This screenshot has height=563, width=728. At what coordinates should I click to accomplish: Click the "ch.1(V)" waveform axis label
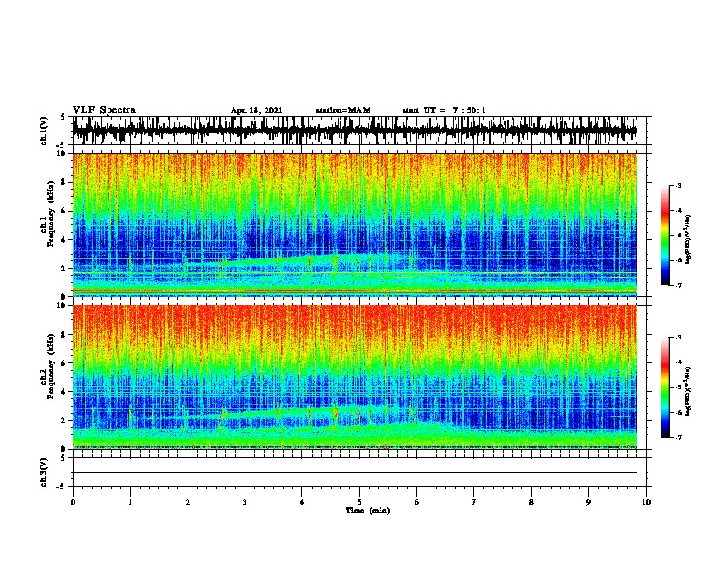click(44, 131)
